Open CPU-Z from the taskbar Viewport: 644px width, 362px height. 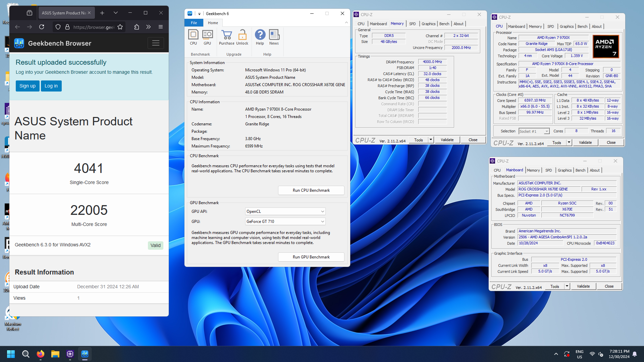[x=70, y=354]
